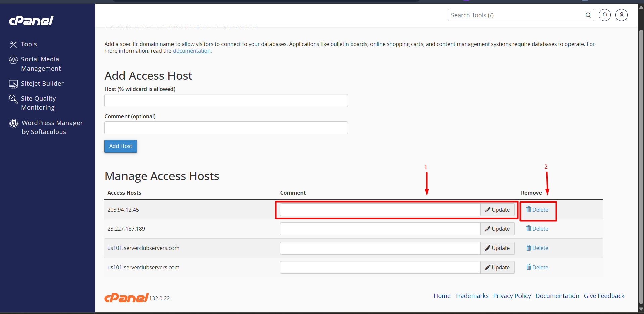Click the cPanel logo in the sidebar

pyautogui.click(x=31, y=21)
